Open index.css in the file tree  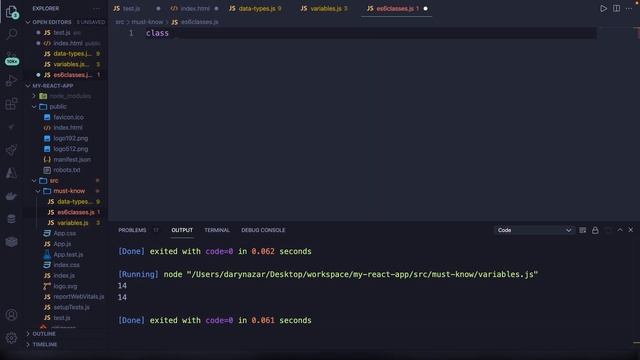pyautogui.click(x=66, y=265)
